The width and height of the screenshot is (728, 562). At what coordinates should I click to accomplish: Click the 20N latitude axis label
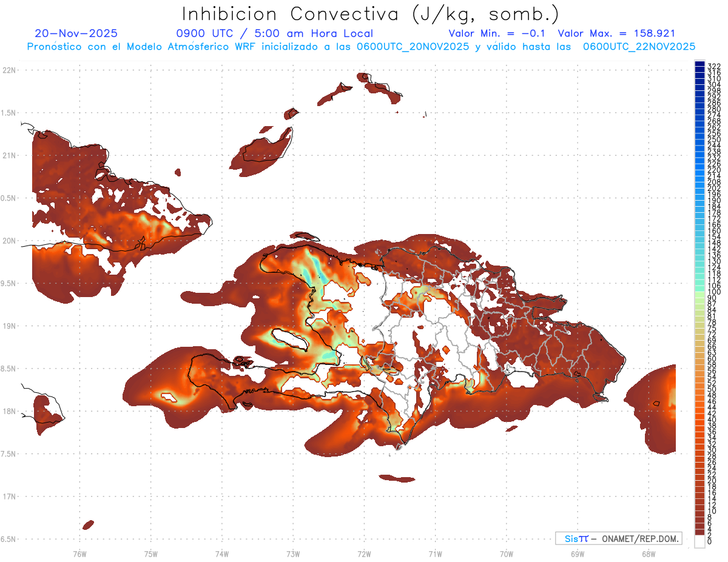(x=8, y=241)
